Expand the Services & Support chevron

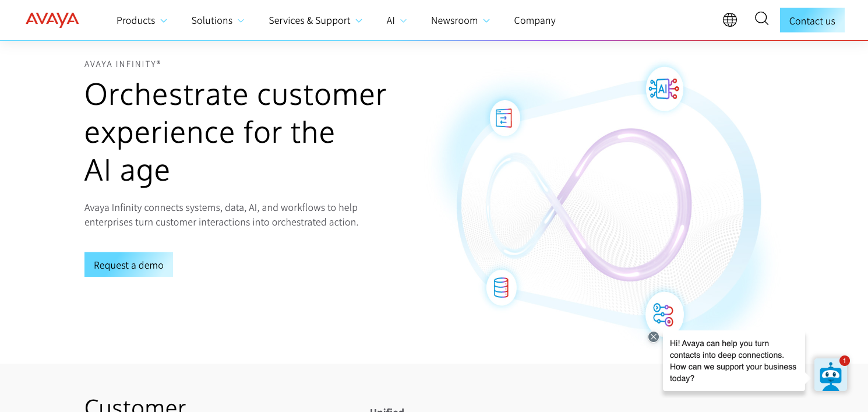click(x=359, y=21)
